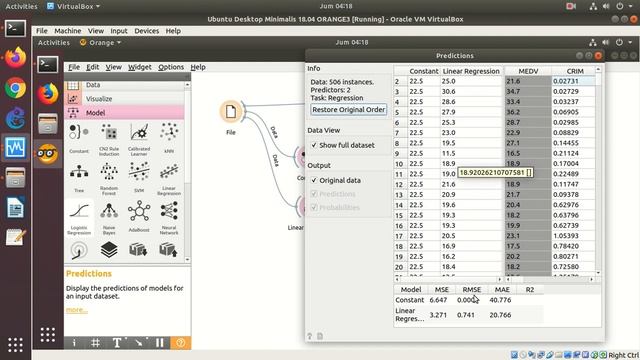
Task: Open the guest system power menu
Action: pos(623,42)
